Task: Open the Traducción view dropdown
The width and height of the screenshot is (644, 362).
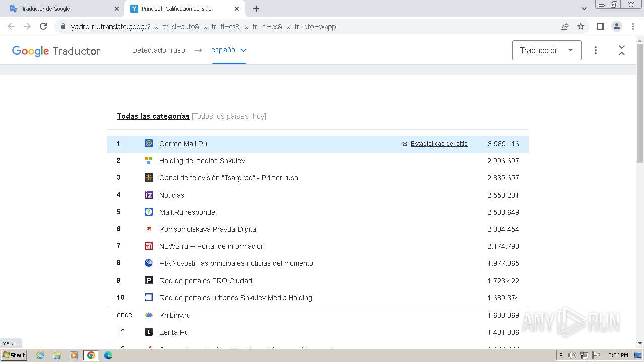Action: point(547,50)
